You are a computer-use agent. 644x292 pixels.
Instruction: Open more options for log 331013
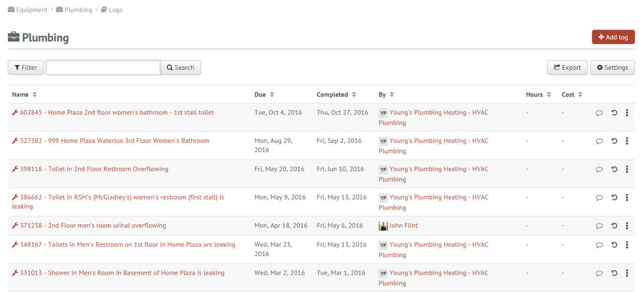(x=627, y=273)
